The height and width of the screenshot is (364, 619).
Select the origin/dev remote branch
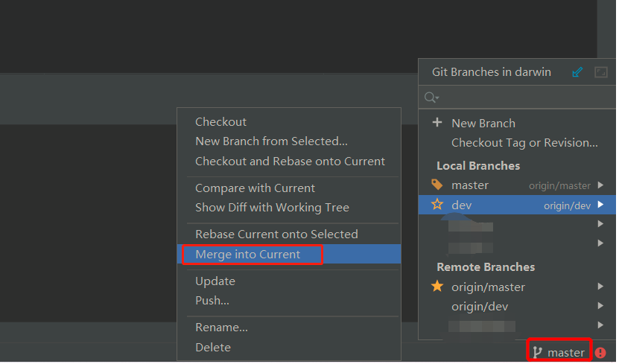coord(479,307)
